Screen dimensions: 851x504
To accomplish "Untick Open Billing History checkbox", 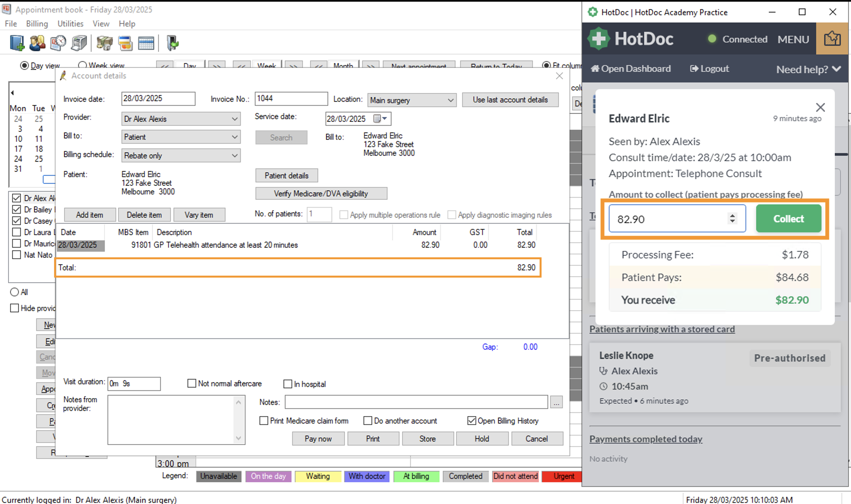I will tap(472, 420).
